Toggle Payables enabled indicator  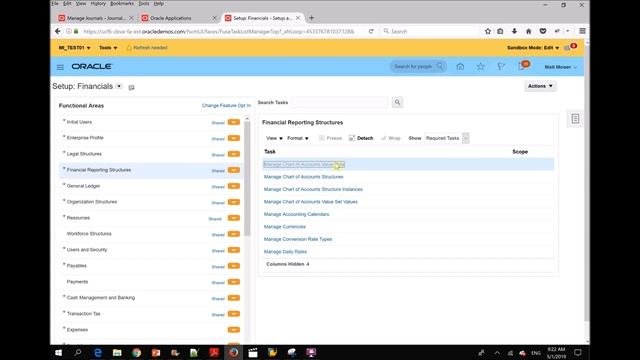coord(234,266)
